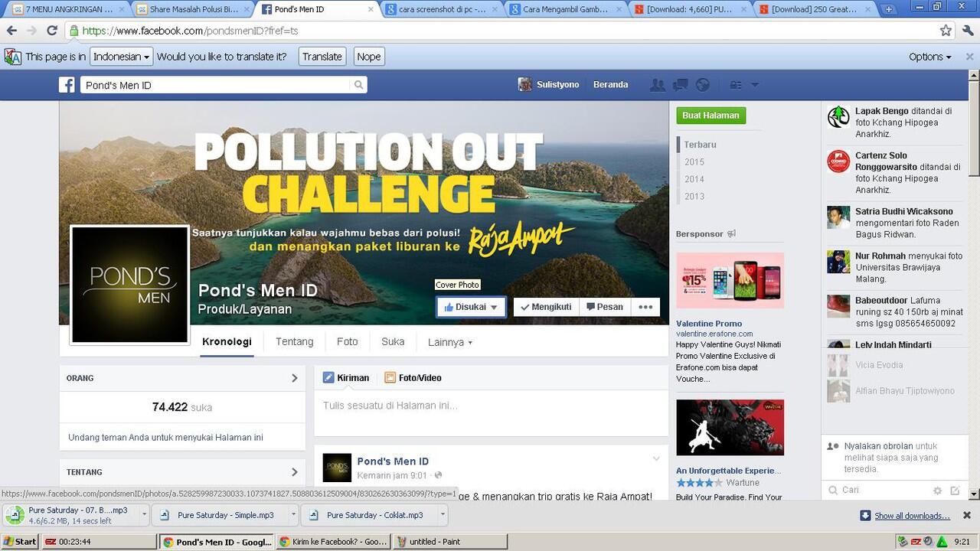This screenshot has height=551, width=980.
Task: Expand the Facebook account dropdown arrow
Action: pyautogui.click(x=755, y=85)
